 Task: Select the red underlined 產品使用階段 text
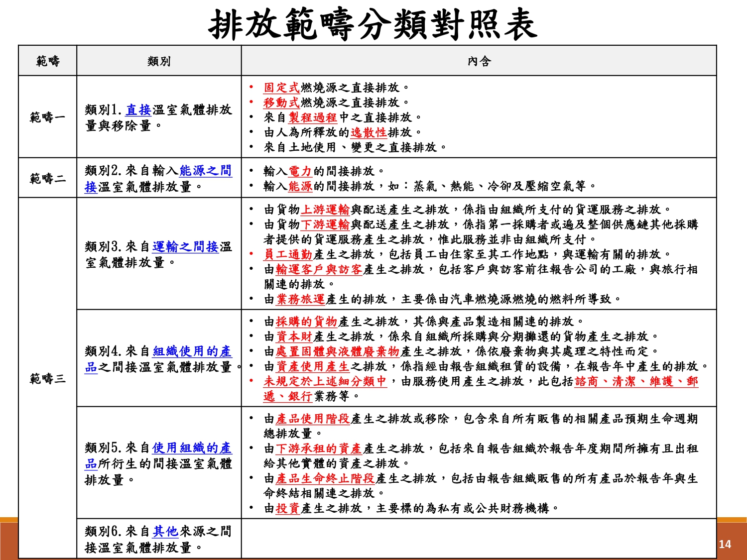tap(313, 419)
